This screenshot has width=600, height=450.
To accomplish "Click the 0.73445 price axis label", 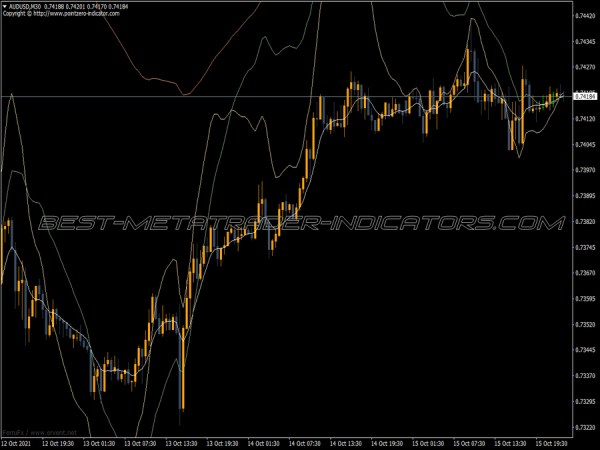I will click(585, 350).
